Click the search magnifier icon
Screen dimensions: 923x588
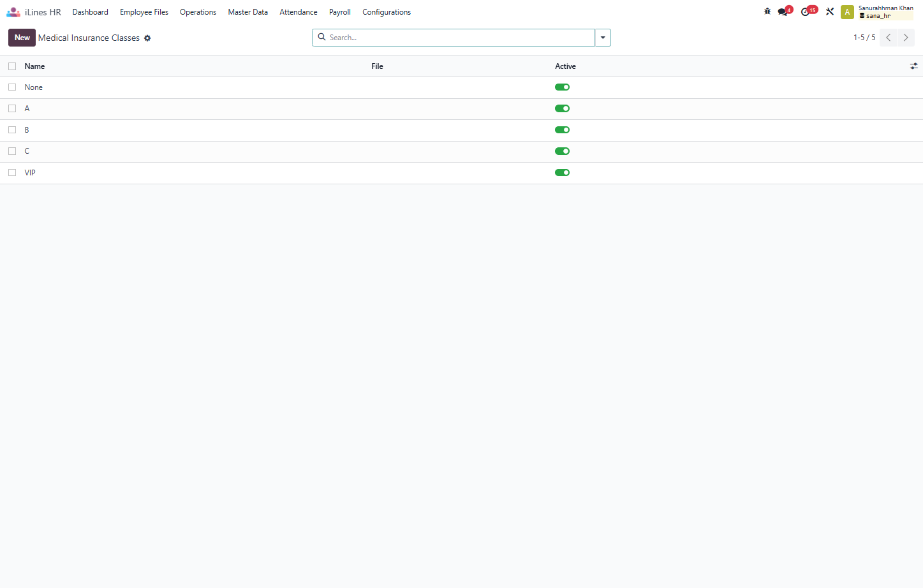(322, 37)
